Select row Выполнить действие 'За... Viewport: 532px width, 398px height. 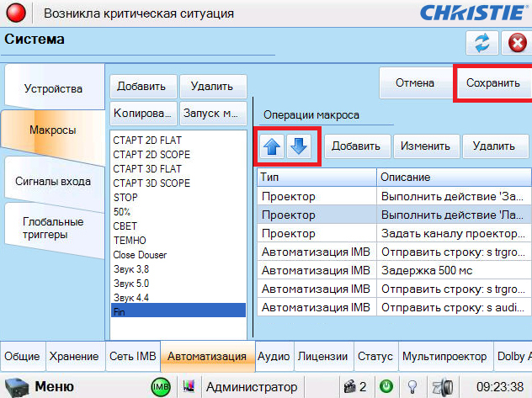pyautogui.click(x=394, y=196)
